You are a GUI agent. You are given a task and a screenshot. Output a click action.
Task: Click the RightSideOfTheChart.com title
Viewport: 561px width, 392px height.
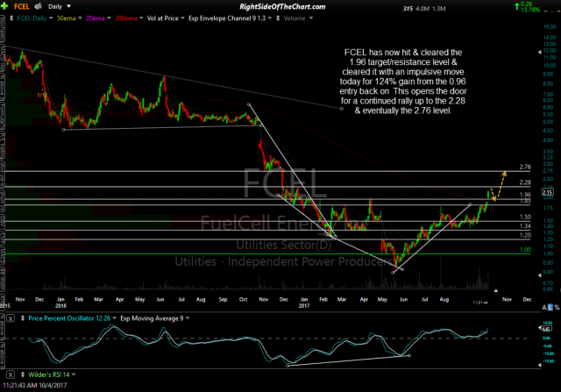coord(282,6)
